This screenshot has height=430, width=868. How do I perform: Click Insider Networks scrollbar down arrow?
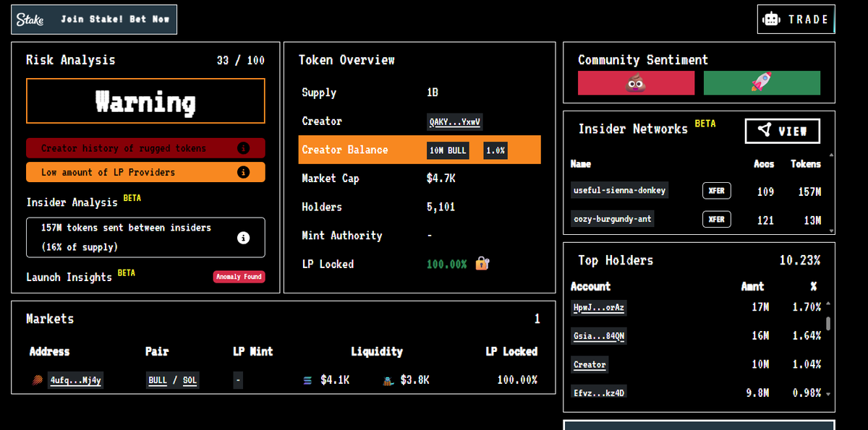831,231
